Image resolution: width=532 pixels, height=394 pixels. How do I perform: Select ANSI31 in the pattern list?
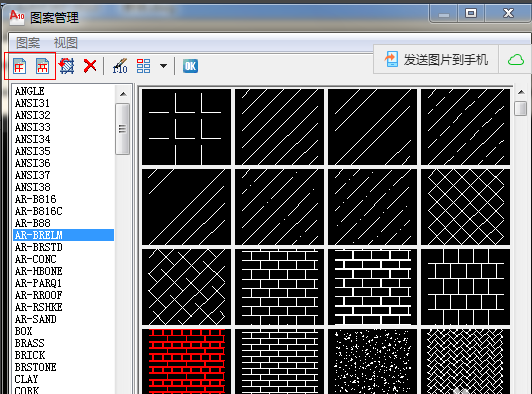click(x=32, y=103)
